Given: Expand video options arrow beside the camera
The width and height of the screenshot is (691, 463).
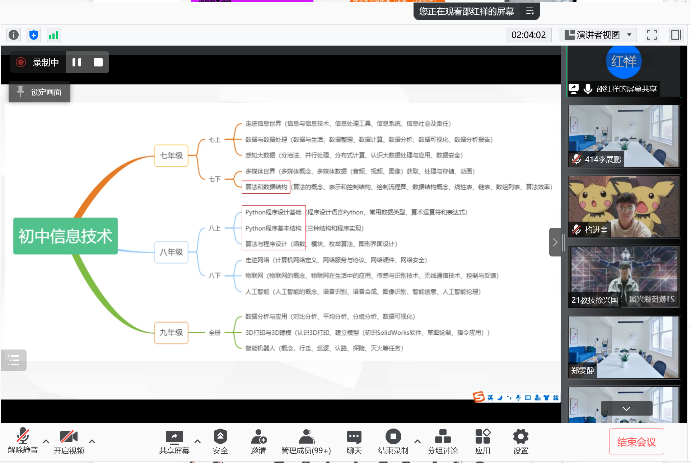Looking at the screenshot, I should (92, 440).
